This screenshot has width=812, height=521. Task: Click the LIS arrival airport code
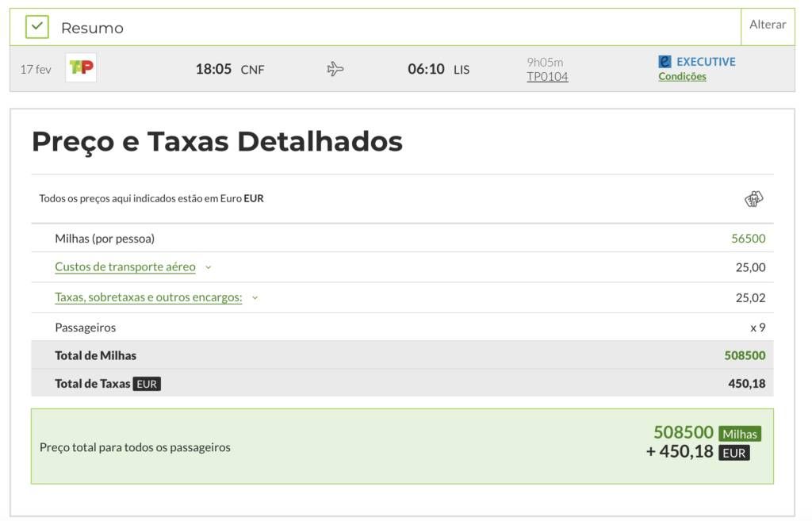coord(462,70)
